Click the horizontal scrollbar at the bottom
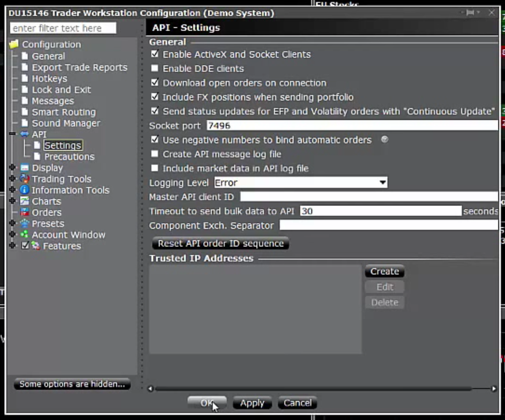The height and width of the screenshot is (420, 505). click(x=322, y=389)
